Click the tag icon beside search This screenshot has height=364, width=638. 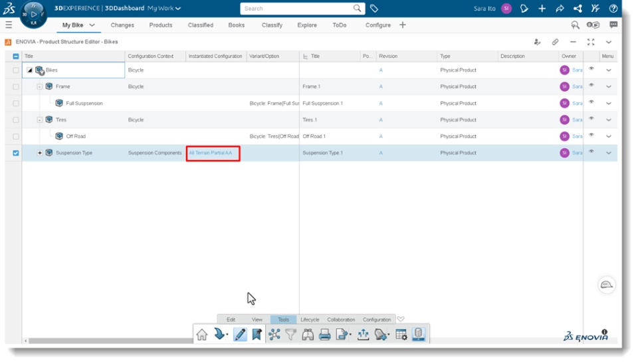click(x=374, y=8)
